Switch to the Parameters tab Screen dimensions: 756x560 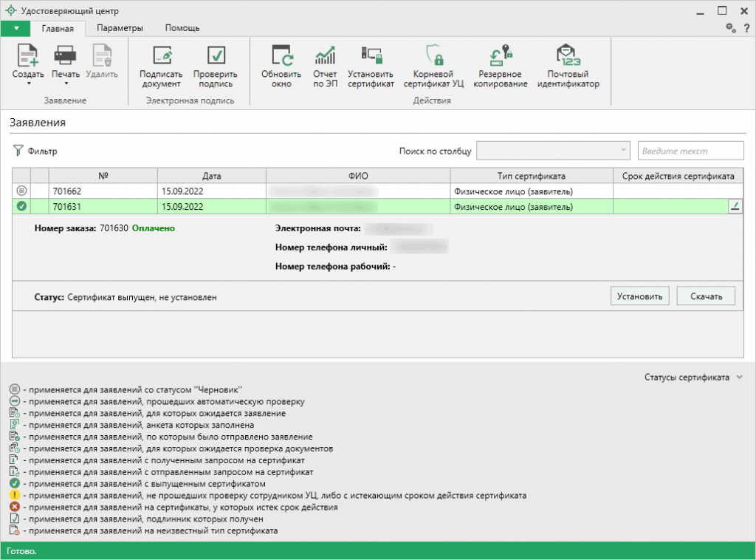click(119, 28)
